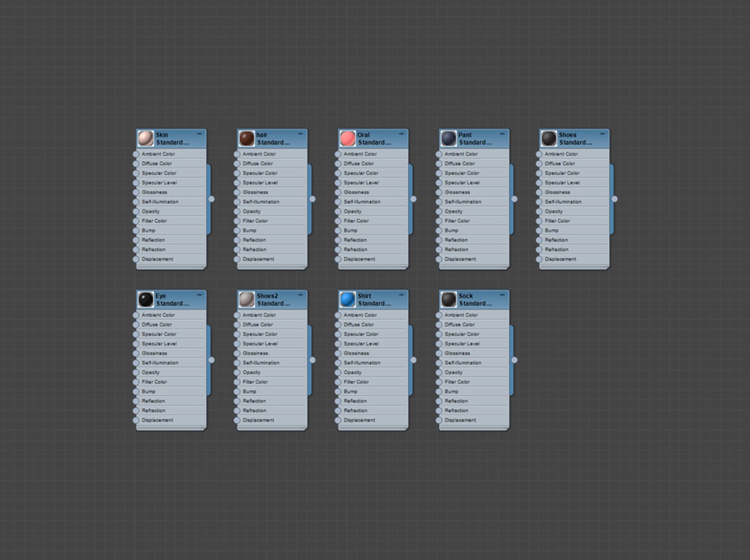Collapse the Oral node with minus button
Image resolution: width=750 pixels, height=560 pixels.
click(x=401, y=134)
